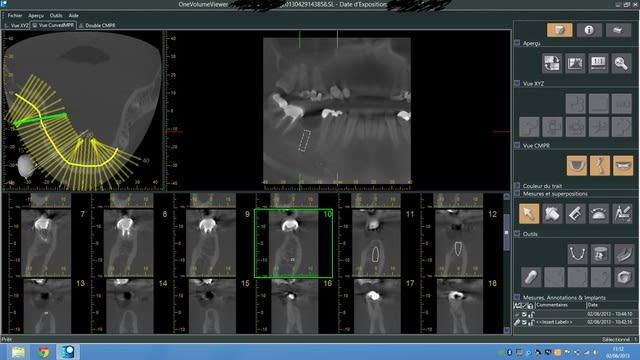Select the compass drawing annotation tool
Screen dimensions: 640x360
622,214
